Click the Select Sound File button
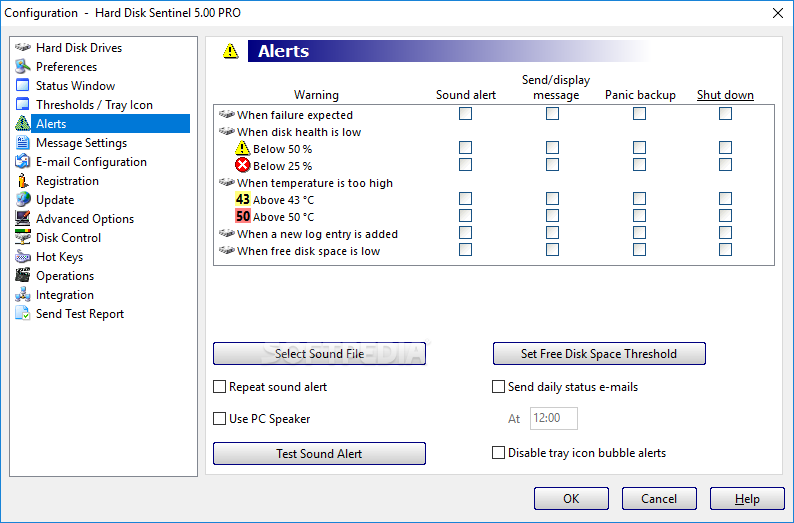 tap(319, 353)
